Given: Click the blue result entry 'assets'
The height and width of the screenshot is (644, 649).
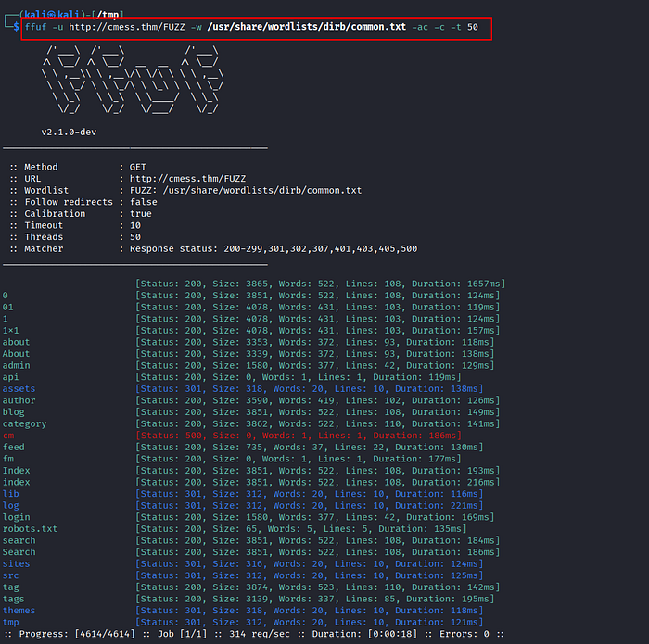Looking at the screenshot, I should (x=19, y=389).
